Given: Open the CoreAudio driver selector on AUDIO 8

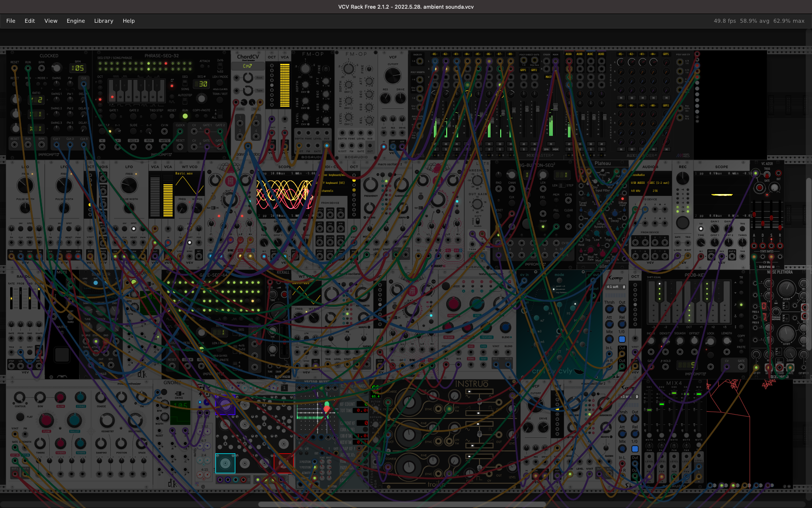Looking at the screenshot, I should coord(651,175).
